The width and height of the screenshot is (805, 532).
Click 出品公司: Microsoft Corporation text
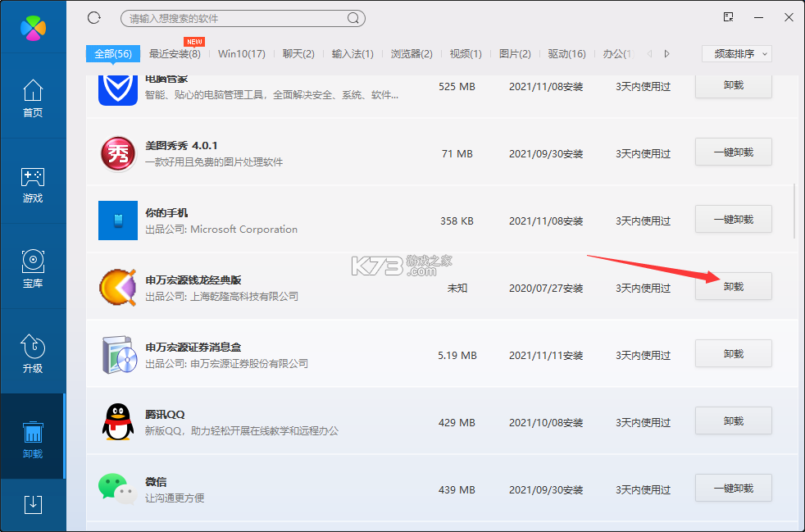pyautogui.click(x=221, y=230)
